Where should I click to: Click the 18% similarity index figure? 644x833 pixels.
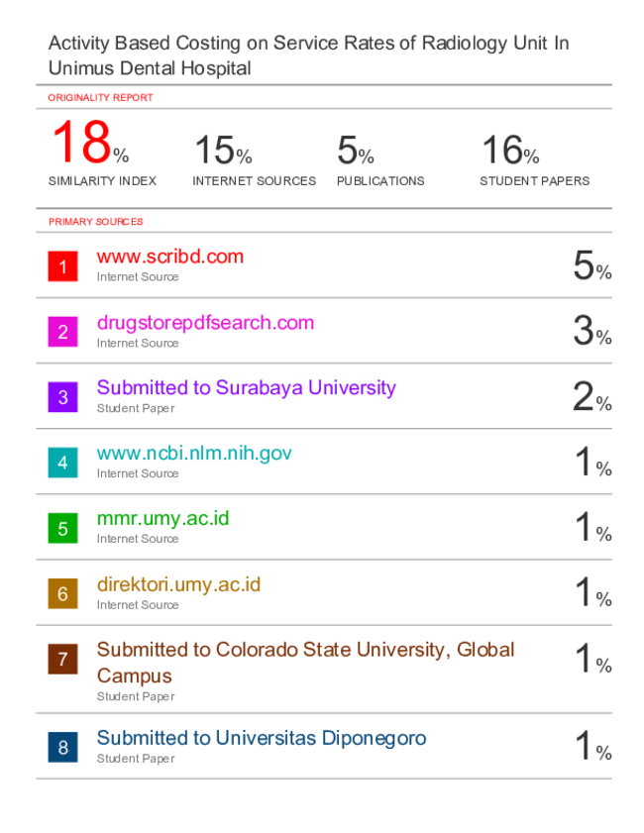click(90, 143)
